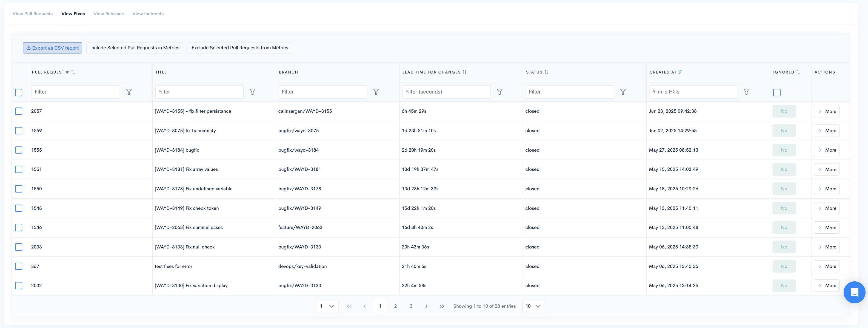
Task: Open Title filter funnel menu
Action: [x=252, y=92]
